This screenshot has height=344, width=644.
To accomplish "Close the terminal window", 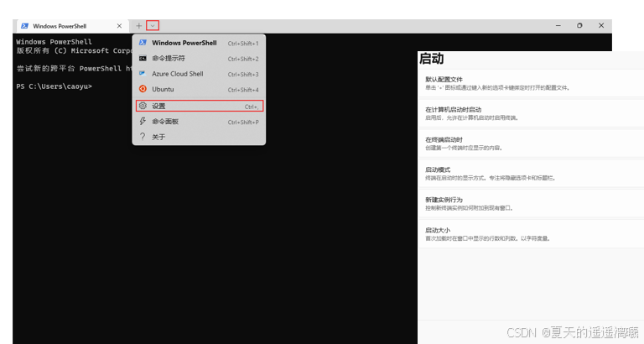I will 601,25.
